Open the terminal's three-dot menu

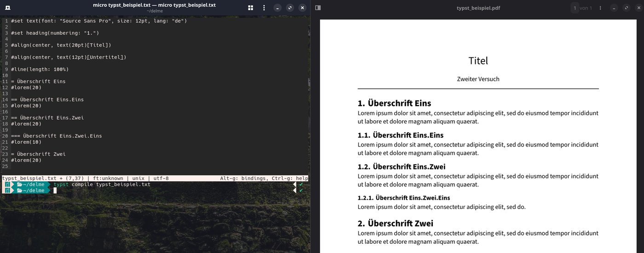[264, 8]
